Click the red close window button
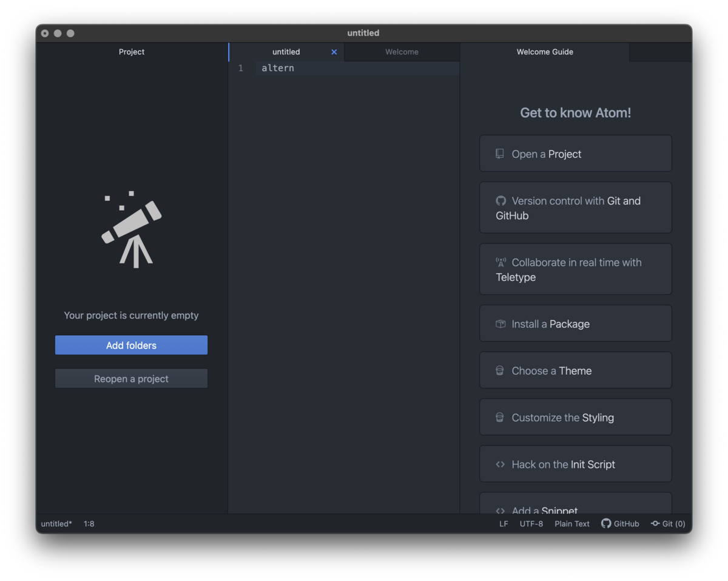The width and height of the screenshot is (728, 581). coord(45,33)
